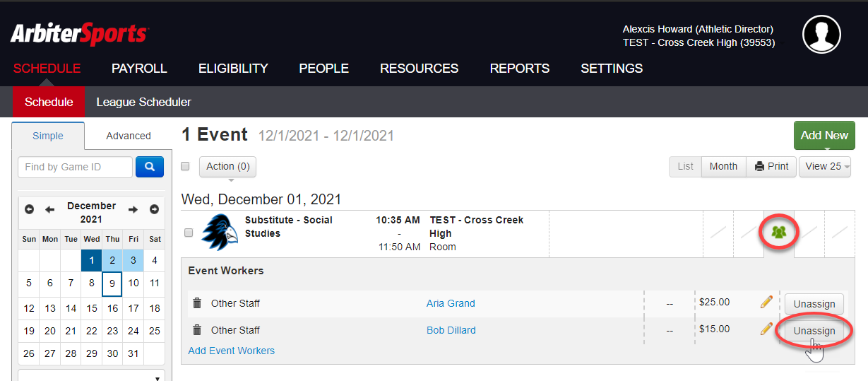
Task: Click the $15.00 pay amount
Action: pos(714,329)
